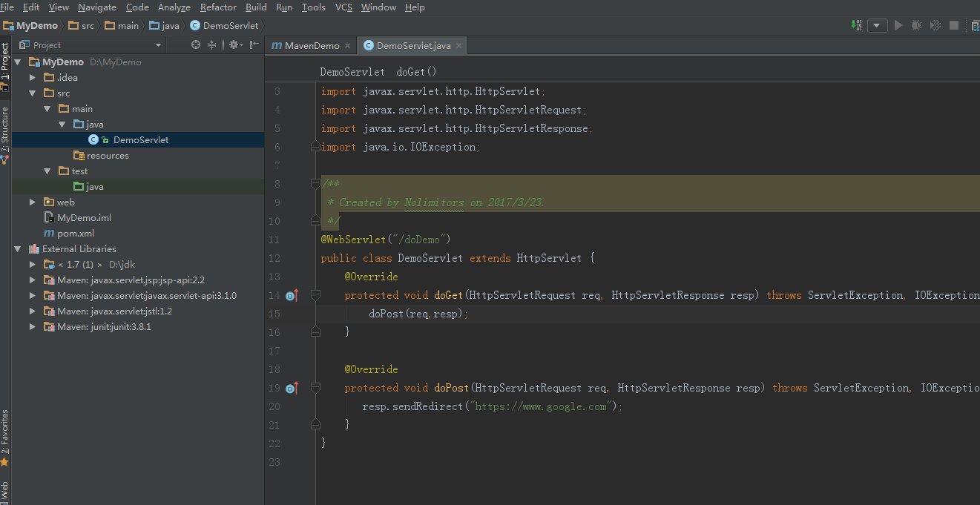The width and height of the screenshot is (980, 505).
Task: Select pom.xml in the project tree
Action: pyautogui.click(x=75, y=233)
